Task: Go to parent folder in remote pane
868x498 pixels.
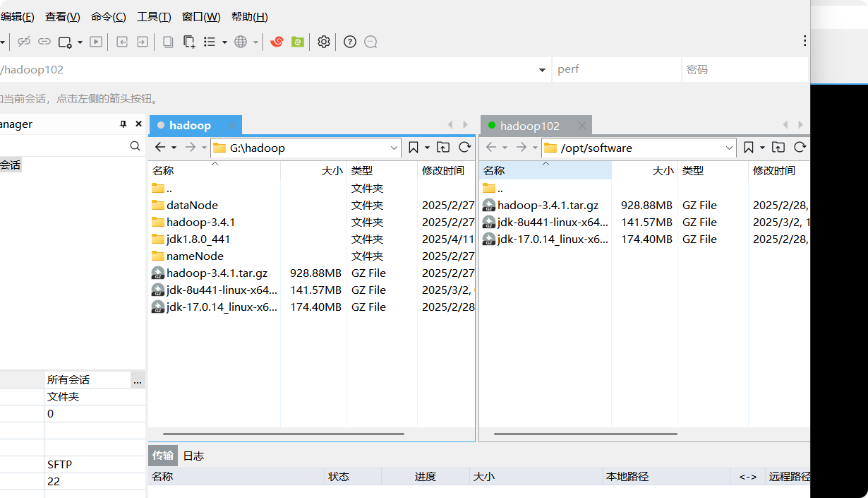Action: [778, 147]
